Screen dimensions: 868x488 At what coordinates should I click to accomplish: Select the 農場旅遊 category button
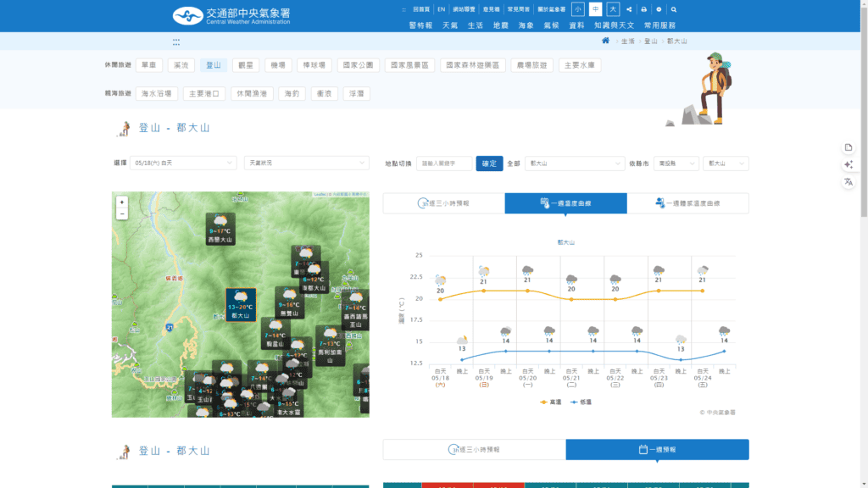(532, 65)
